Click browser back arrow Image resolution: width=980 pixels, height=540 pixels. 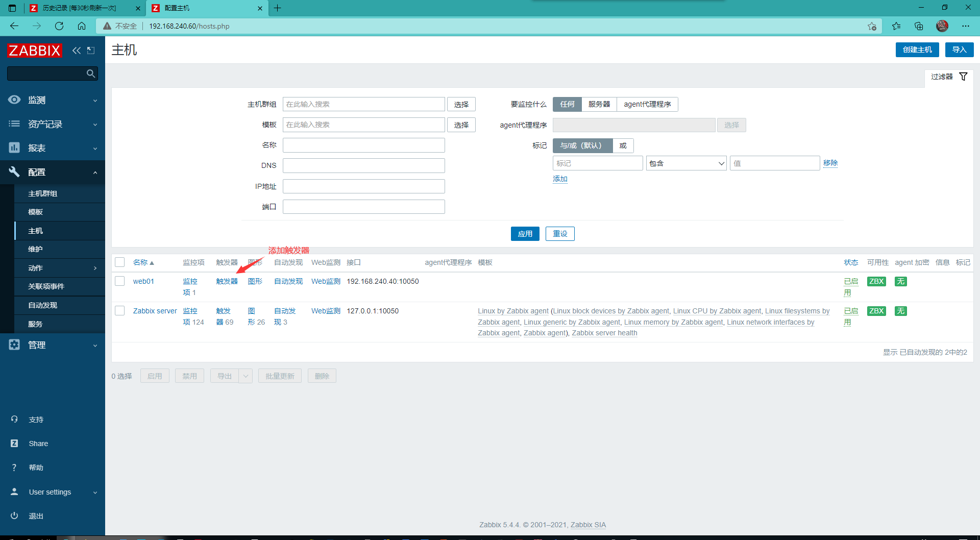14,26
